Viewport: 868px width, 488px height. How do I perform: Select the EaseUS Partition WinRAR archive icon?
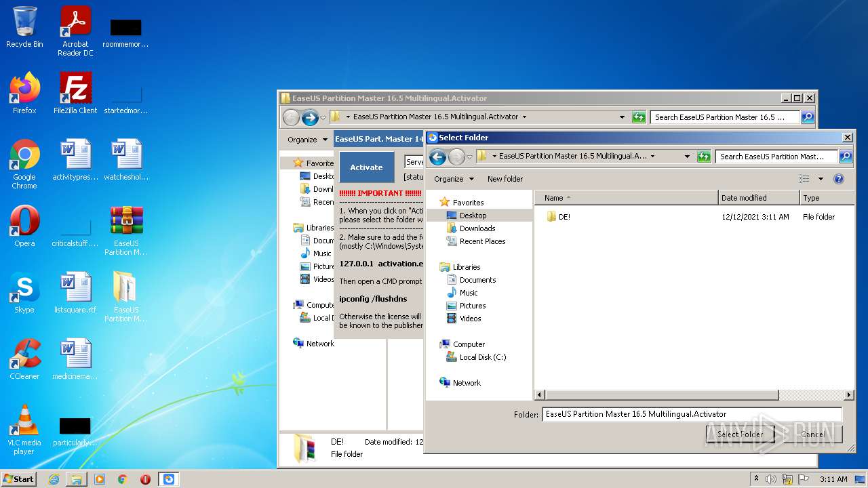(126, 230)
